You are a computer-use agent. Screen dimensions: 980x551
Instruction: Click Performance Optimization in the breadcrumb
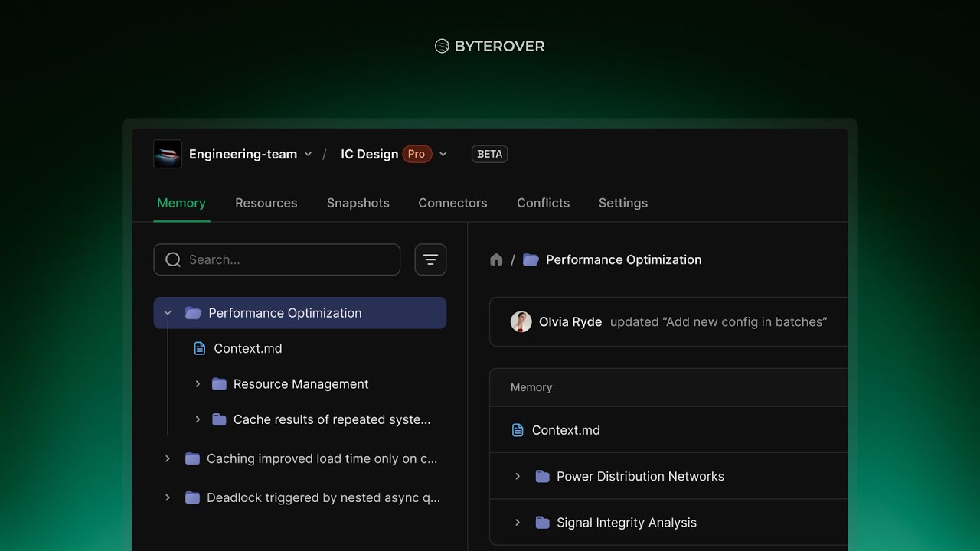pyautogui.click(x=623, y=259)
